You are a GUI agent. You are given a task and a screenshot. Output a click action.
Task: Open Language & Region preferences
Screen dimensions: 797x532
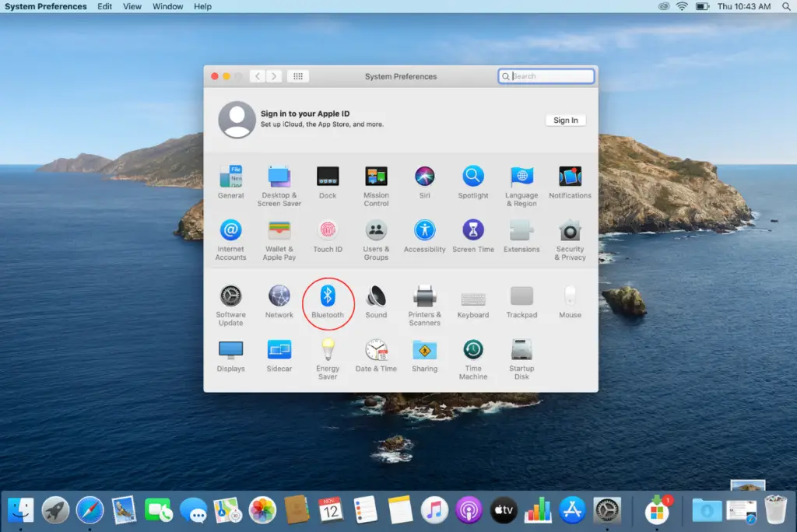click(x=521, y=186)
